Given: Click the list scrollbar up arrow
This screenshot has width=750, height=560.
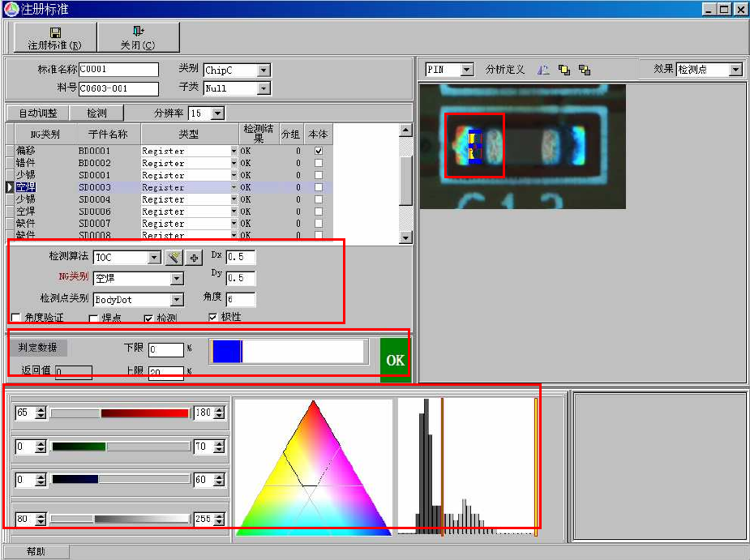Looking at the screenshot, I should pos(405,130).
